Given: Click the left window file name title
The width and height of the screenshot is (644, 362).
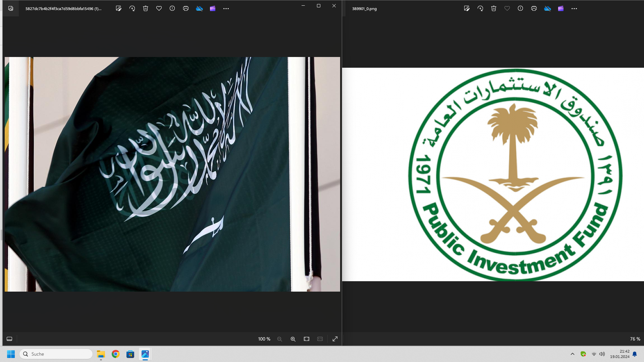Looking at the screenshot, I should pyautogui.click(x=63, y=9).
